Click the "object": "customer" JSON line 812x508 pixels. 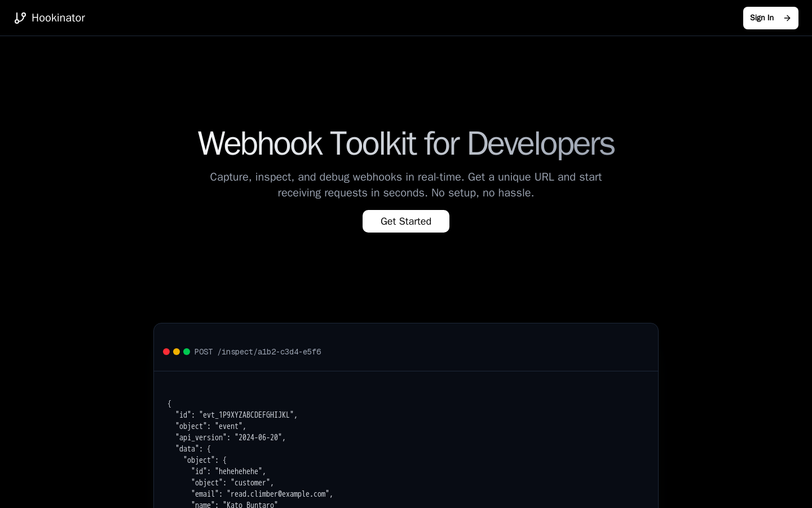point(232,483)
